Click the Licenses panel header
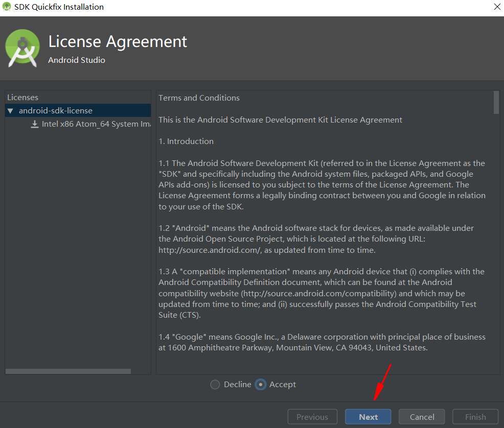Screen dimensions: 504x428 coord(23,97)
